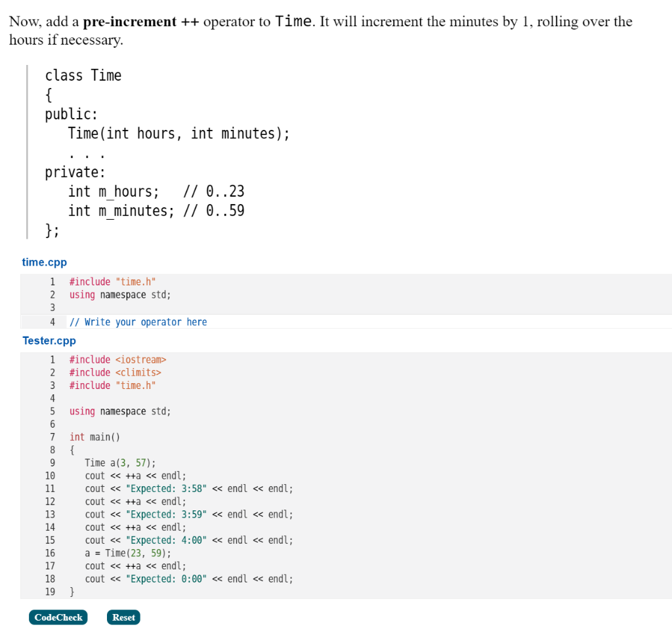This screenshot has height=635, width=672.
Task: Click the CodeCheck button
Action: tap(58, 617)
